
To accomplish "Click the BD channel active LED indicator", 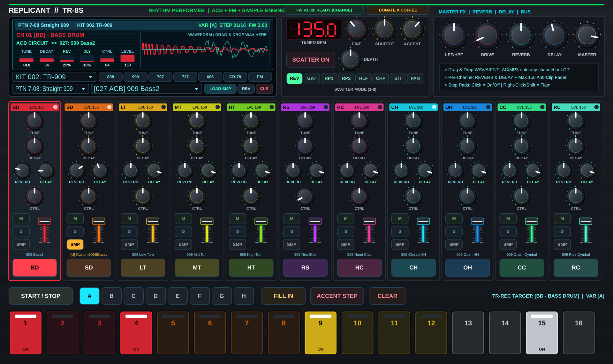I will click(55, 107).
